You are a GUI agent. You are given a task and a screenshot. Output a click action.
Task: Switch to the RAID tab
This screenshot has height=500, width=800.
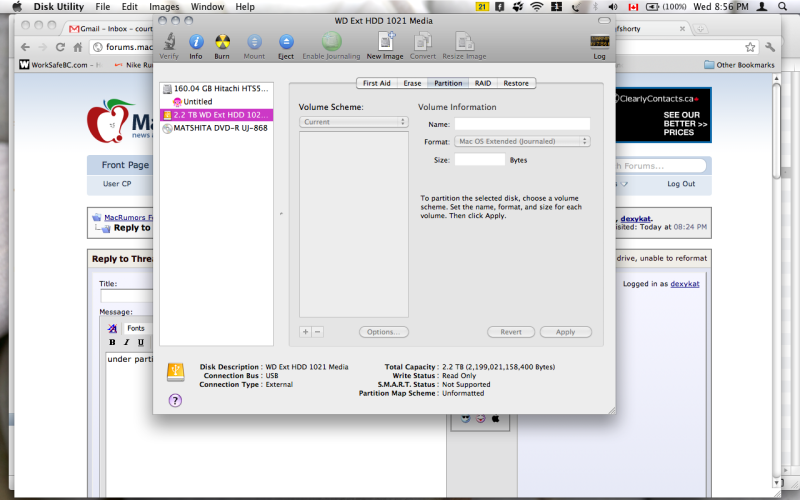coord(483,83)
